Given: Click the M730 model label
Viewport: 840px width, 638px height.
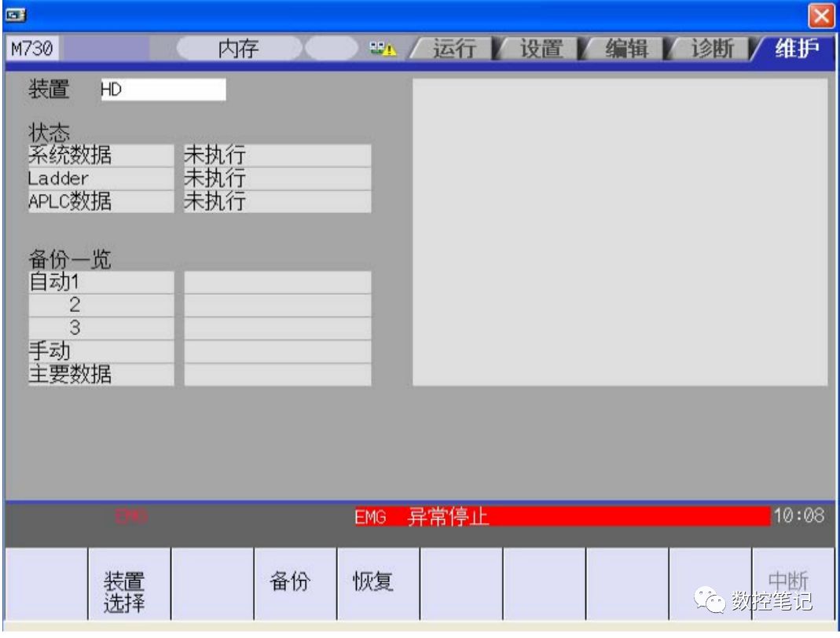Looking at the screenshot, I should point(33,49).
